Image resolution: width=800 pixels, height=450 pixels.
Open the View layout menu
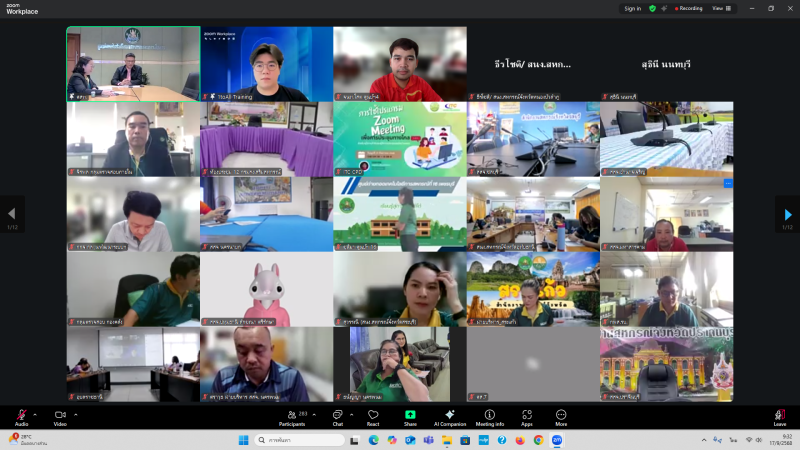coord(719,8)
